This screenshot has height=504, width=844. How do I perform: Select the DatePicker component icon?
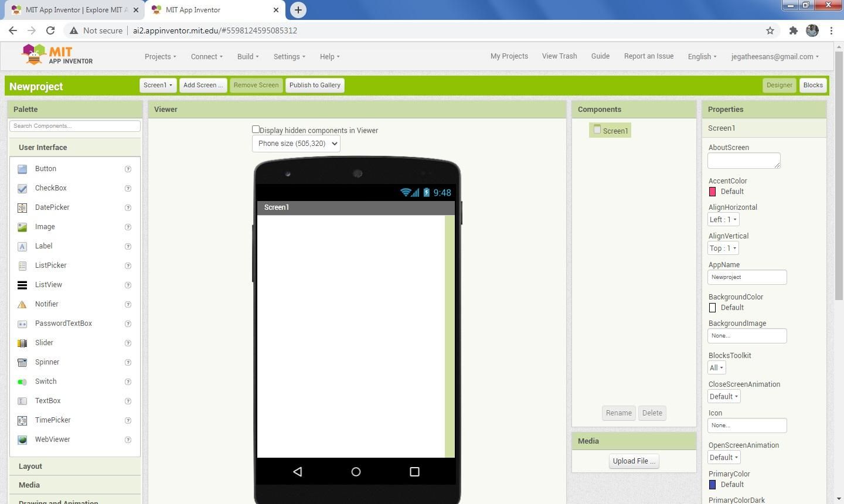point(22,207)
